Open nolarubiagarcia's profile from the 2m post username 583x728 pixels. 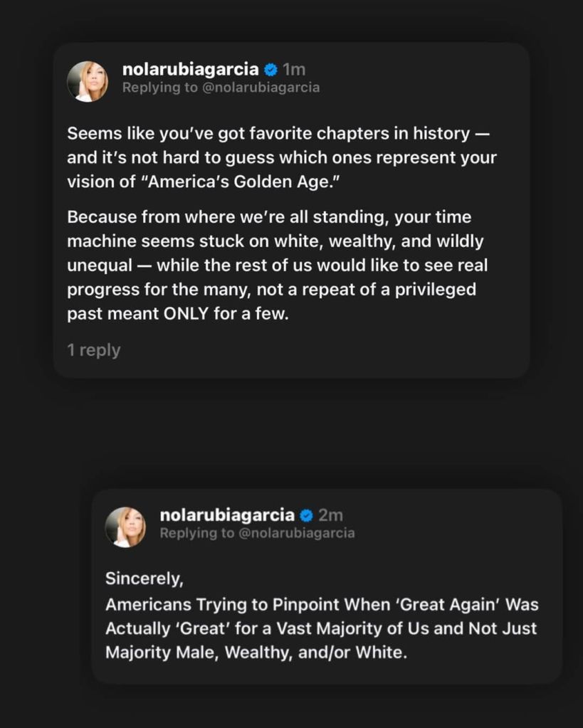[227, 515]
